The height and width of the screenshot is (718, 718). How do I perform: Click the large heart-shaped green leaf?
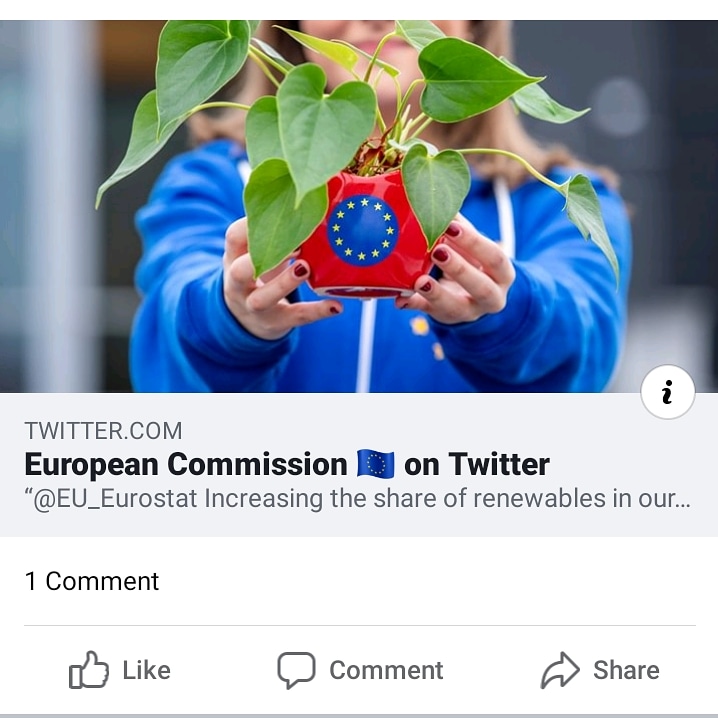click(x=325, y=128)
